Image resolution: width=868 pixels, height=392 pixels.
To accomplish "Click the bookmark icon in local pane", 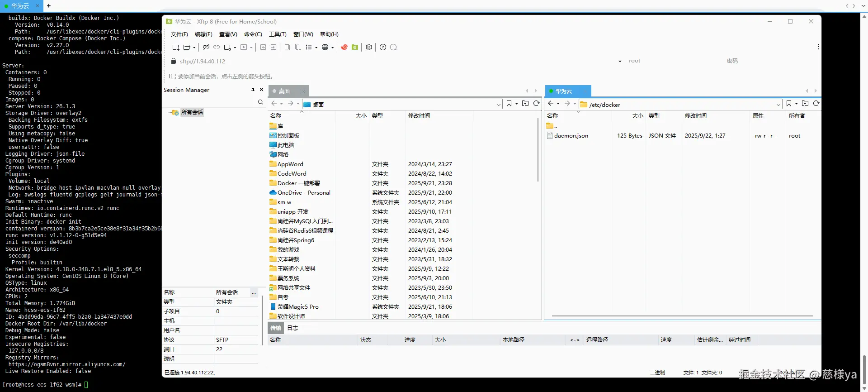I will tap(509, 104).
